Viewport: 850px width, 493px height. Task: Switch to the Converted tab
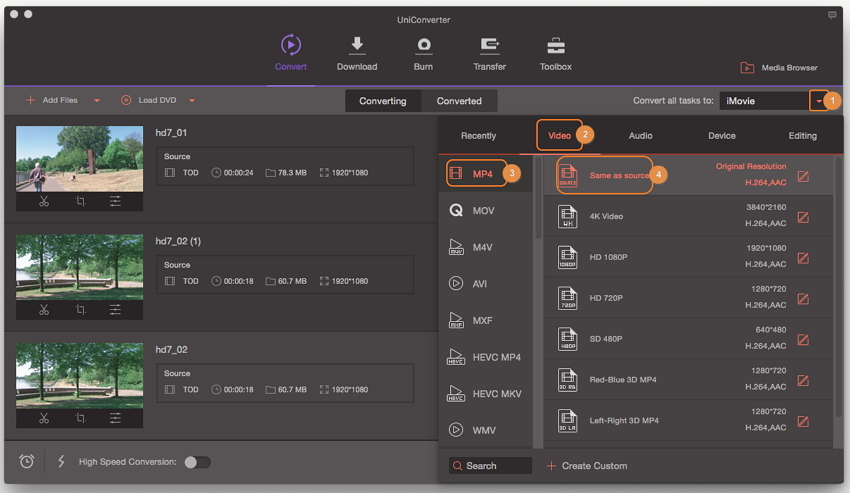pos(459,101)
